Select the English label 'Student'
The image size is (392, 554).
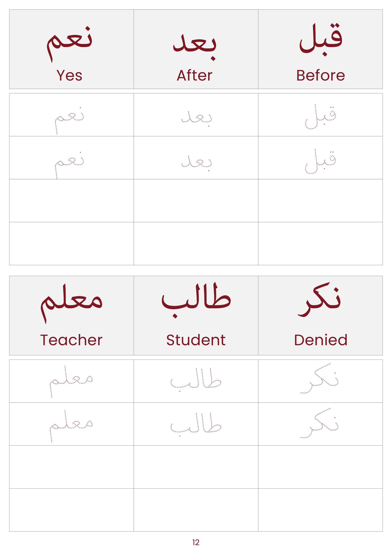pos(196,340)
